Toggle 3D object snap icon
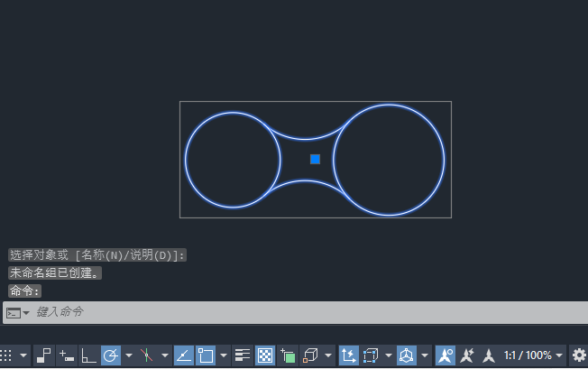Screen dimensions: 588x369 coord(310,355)
